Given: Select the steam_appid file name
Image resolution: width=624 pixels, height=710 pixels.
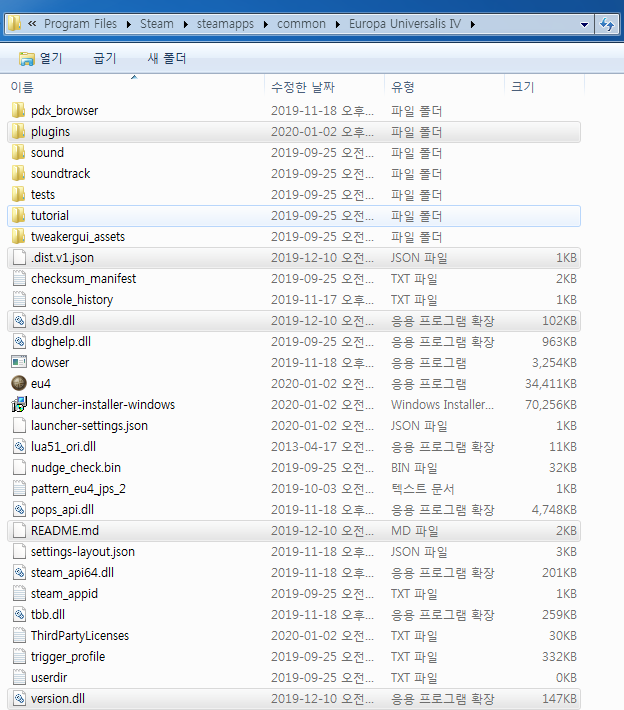Looking at the screenshot, I should coord(64,594).
